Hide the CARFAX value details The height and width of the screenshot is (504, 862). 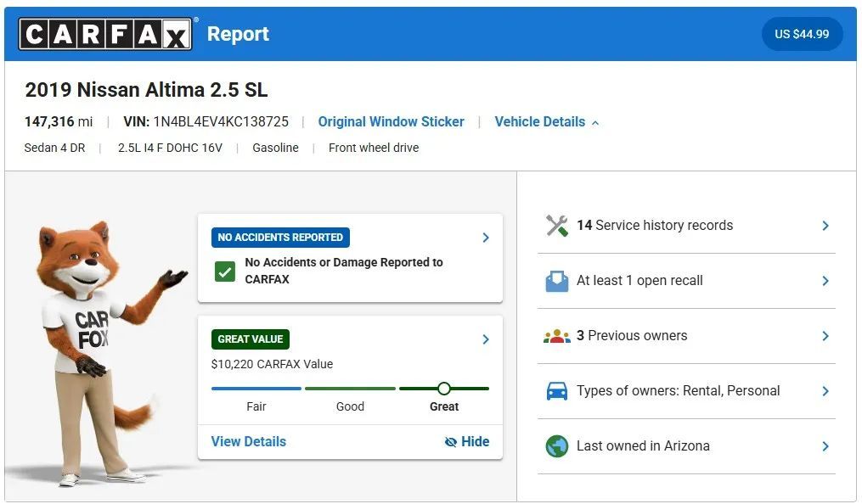click(467, 441)
